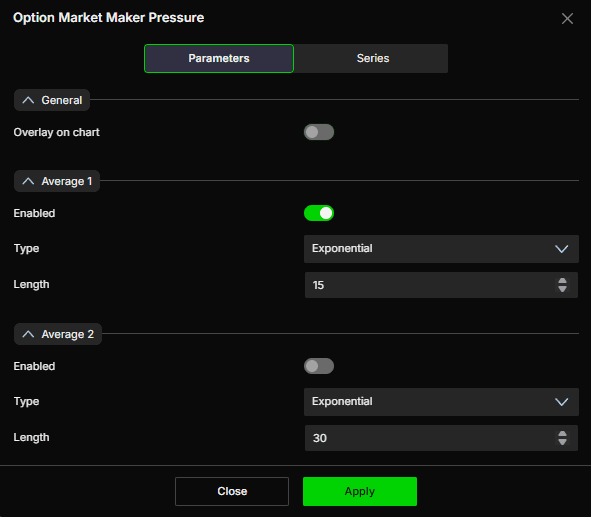Collapse the Average 2 section
This screenshot has width=591, height=517.
(58, 334)
